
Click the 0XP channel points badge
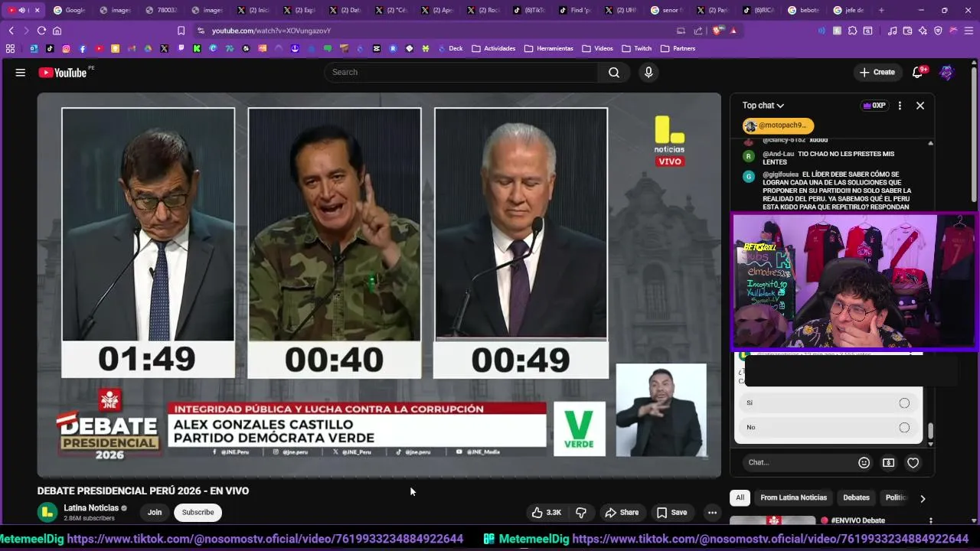[874, 106]
